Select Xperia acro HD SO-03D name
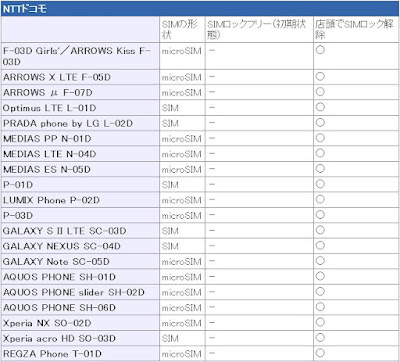This screenshot has height=362, width=400. point(59,338)
